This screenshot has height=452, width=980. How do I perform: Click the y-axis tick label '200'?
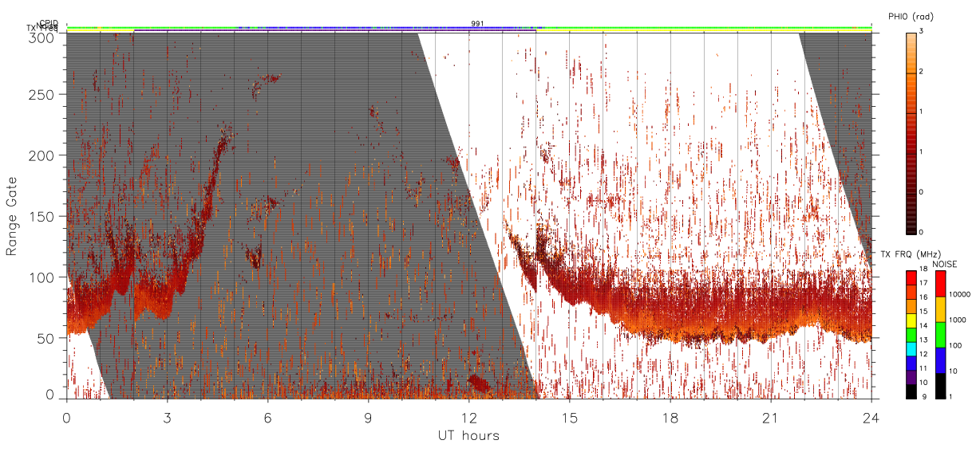(42, 155)
